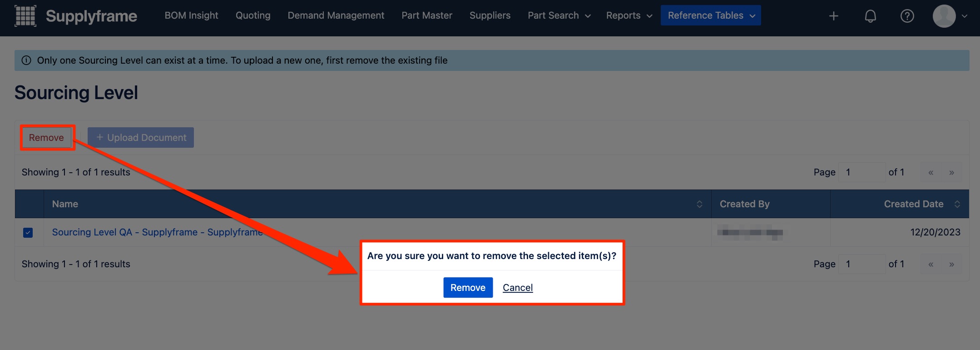Click the bottom 'Showing 1 - 1 of 1 results' text
980x350 pixels.
click(x=76, y=264)
